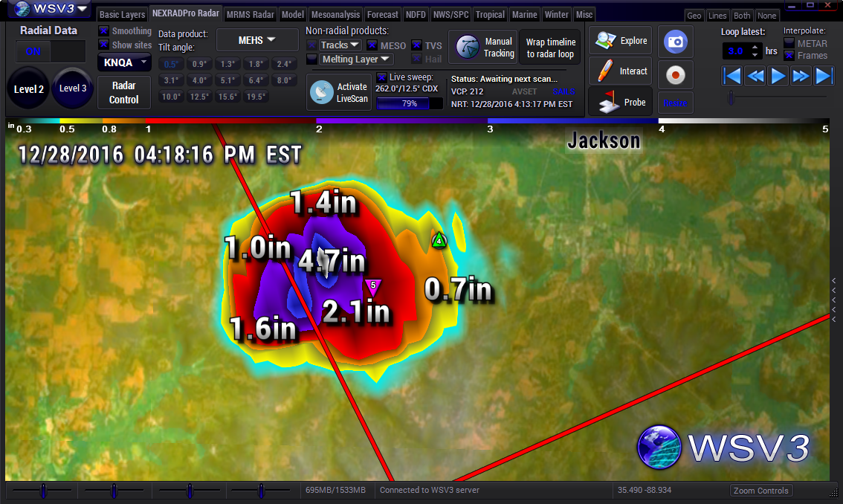Start recording with red record icon
Image resolution: width=843 pixels, height=504 pixels.
(x=675, y=75)
